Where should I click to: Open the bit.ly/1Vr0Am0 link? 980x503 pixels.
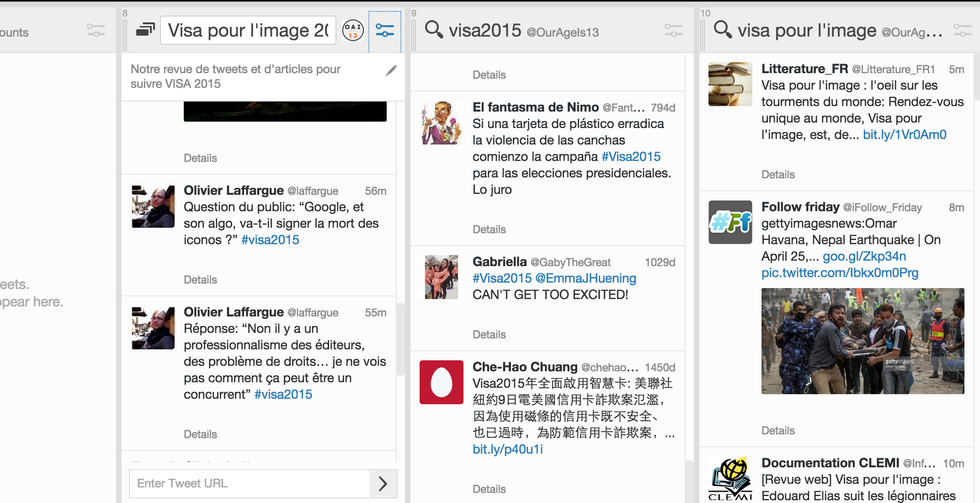coord(905,134)
